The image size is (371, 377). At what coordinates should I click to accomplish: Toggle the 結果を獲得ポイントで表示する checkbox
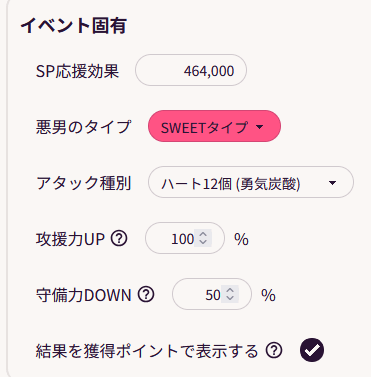coord(312,350)
